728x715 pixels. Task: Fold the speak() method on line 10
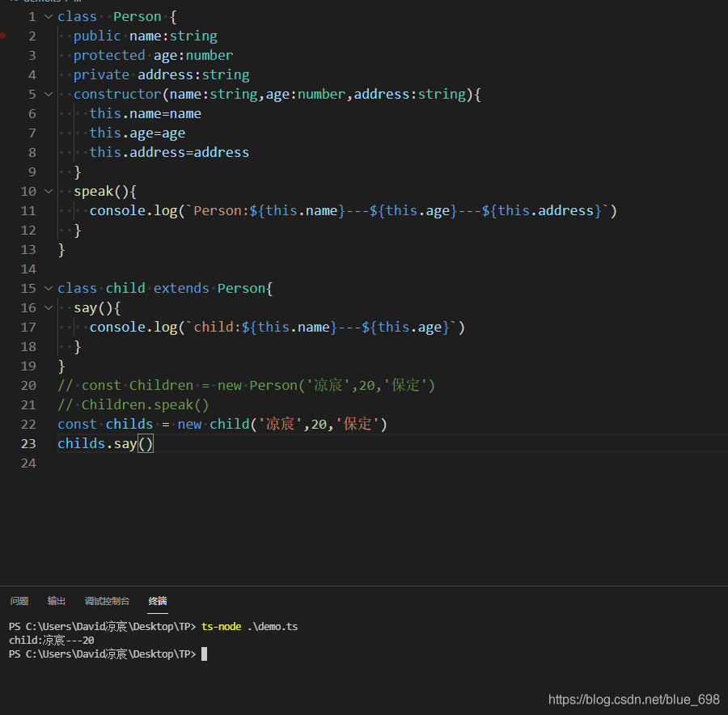pos(49,191)
